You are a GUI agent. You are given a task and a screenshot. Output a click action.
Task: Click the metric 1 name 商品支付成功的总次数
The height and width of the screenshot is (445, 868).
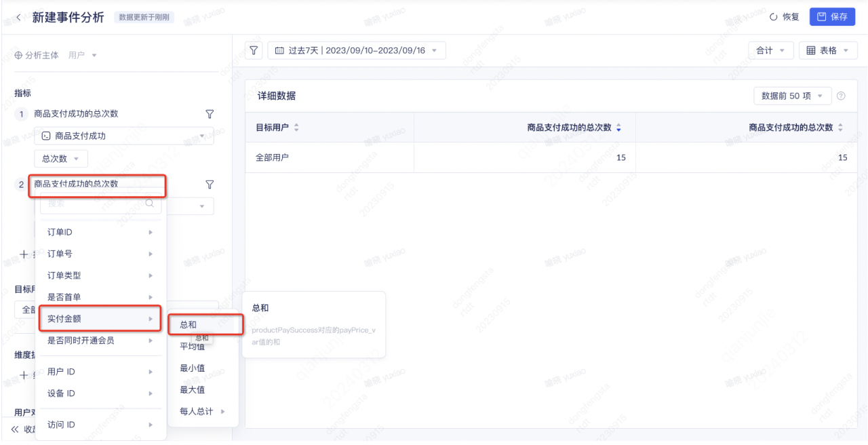pyautogui.click(x=76, y=114)
